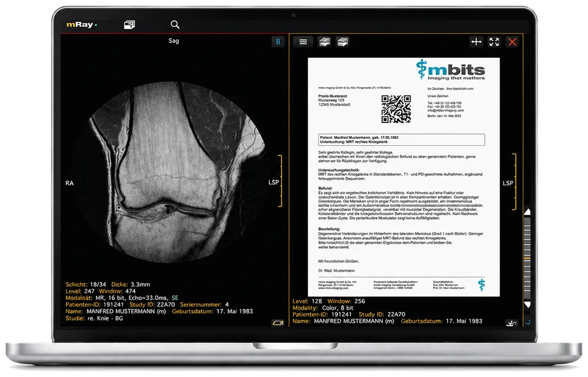Click the report level value '128'
The image size is (588, 377).
pyautogui.click(x=317, y=301)
